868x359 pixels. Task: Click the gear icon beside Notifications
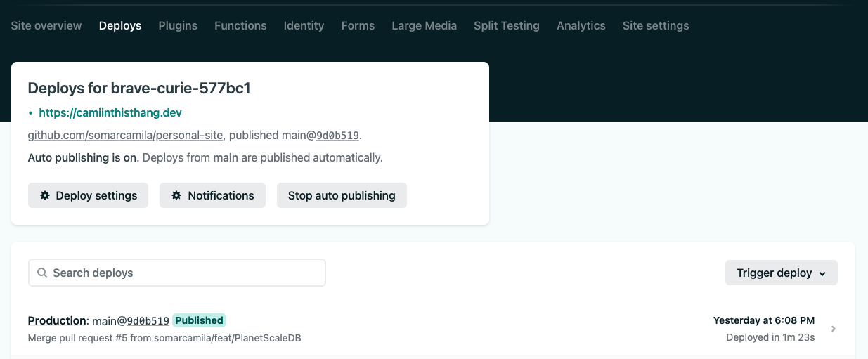(x=176, y=195)
